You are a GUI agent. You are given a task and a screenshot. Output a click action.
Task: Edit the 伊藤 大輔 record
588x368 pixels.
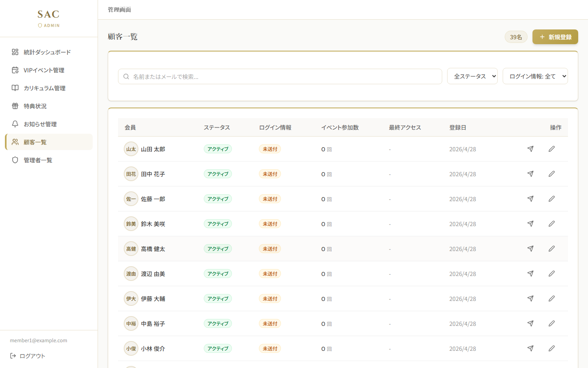(552, 298)
